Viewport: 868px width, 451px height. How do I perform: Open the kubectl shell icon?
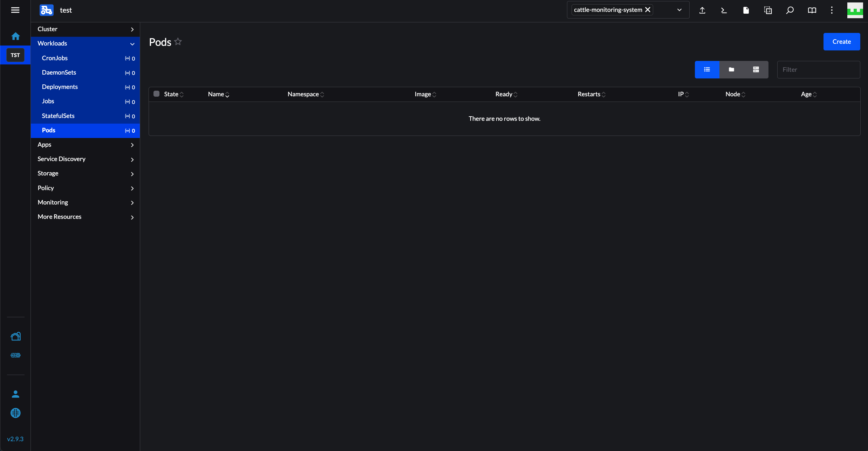tap(724, 10)
